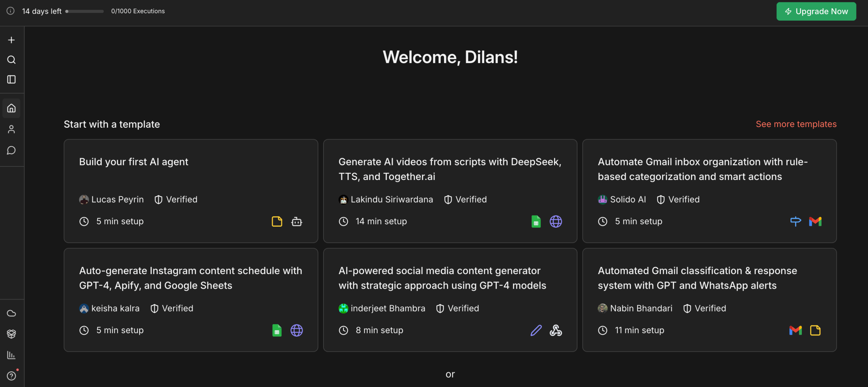
Task: Open AI-powered social media content generator template
Action: pos(450,300)
